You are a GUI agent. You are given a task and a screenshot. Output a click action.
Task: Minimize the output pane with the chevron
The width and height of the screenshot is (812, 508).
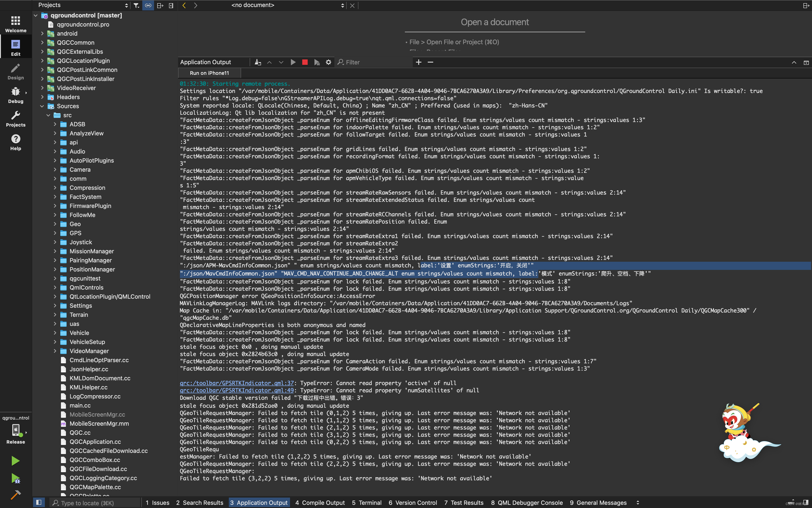point(794,63)
